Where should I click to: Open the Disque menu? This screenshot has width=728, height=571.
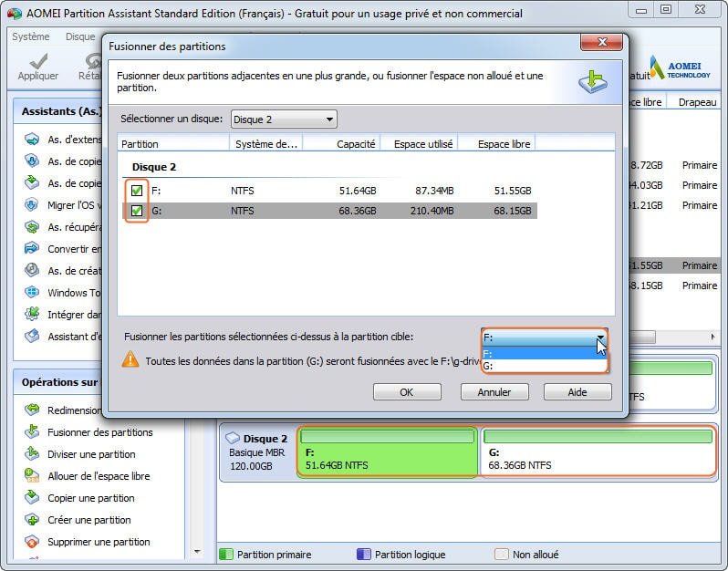pos(80,36)
